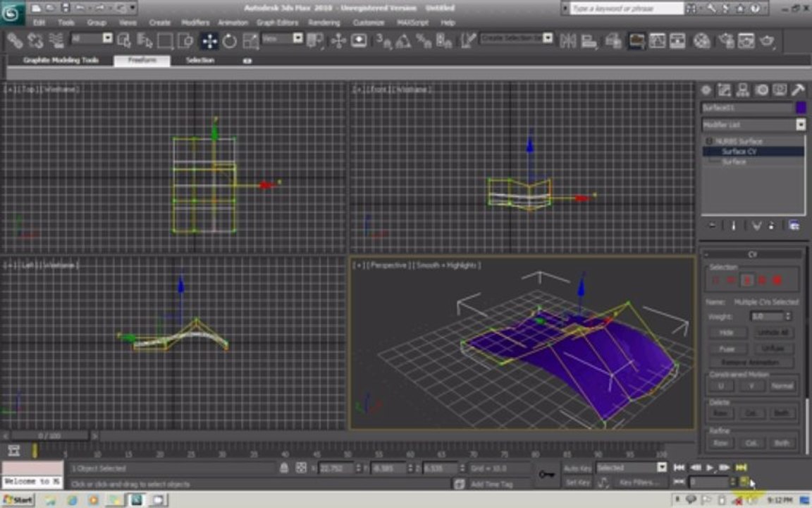This screenshot has width=812, height=508.
Task: Open the selection filter 'All' dropdown
Action: (107, 38)
